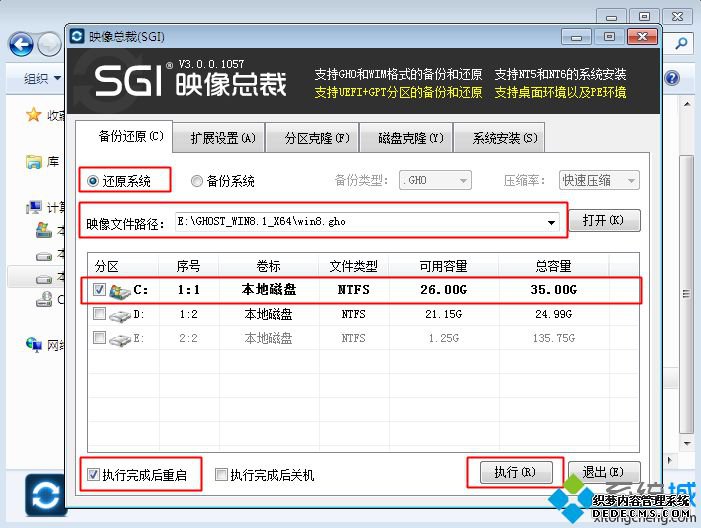The width and height of the screenshot is (701, 528).
Task: Sort by the 分区 column header
Action: (x=123, y=266)
